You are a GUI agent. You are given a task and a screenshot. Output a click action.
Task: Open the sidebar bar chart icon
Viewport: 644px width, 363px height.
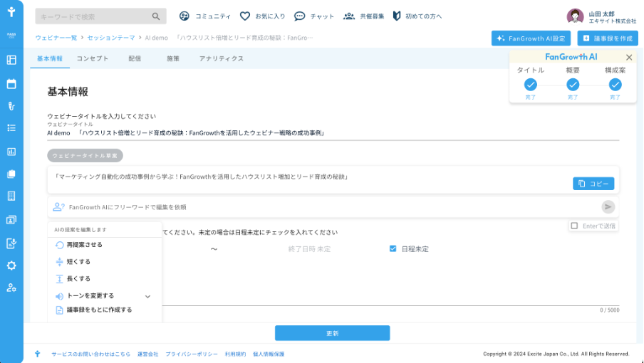click(11, 152)
